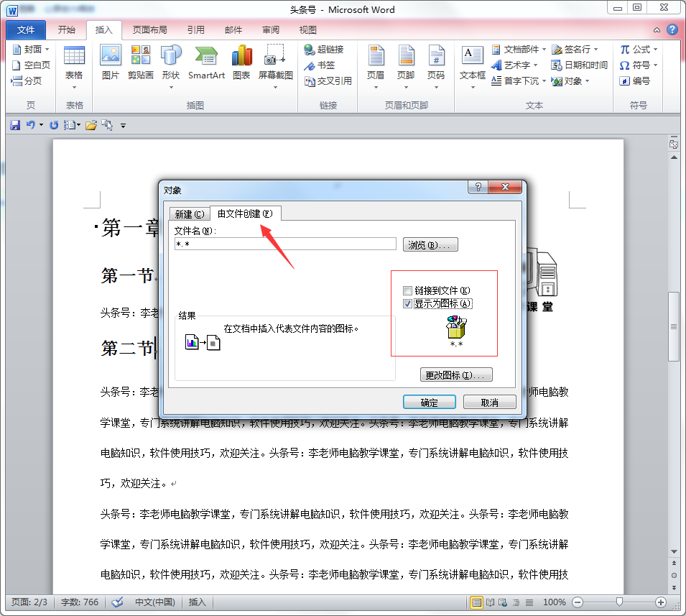Click the vertical scrollbar thumb
This screenshot has width=686, height=616.
pyautogui.click(x=674, y=326)
